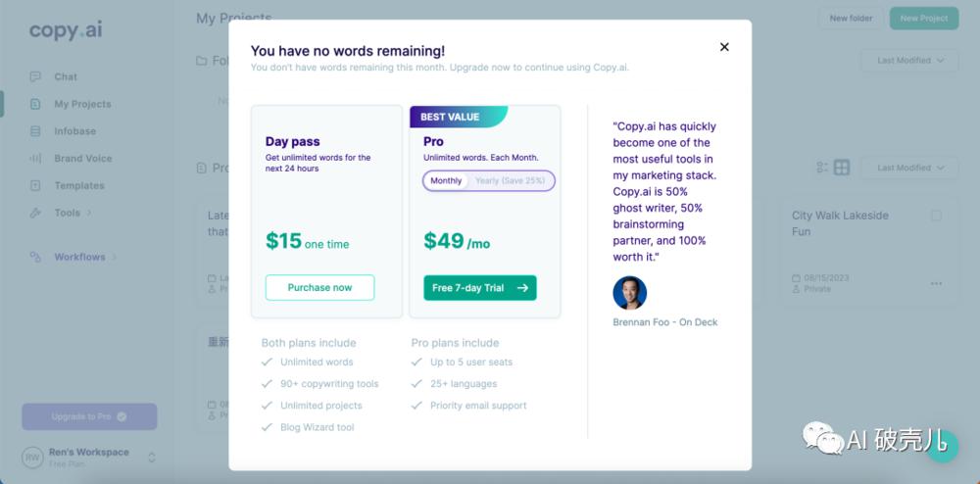980x484 pixels.
Task: Click the Templates sidebar icon
Action: coord(35,186)
